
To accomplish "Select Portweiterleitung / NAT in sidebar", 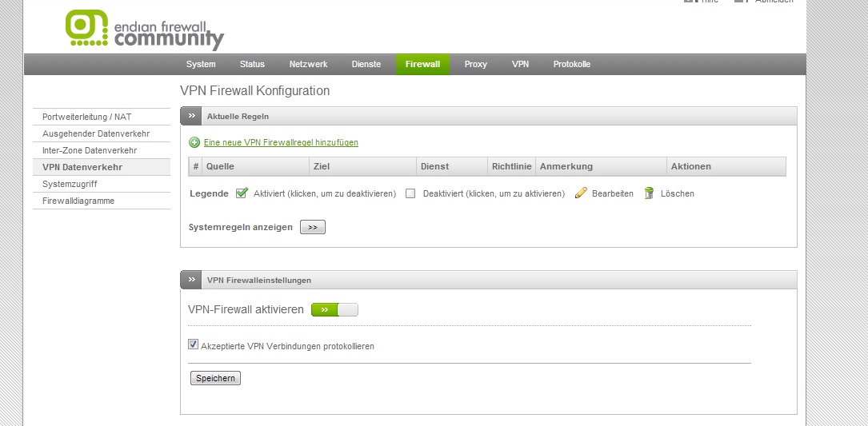I will click(86, 117).
